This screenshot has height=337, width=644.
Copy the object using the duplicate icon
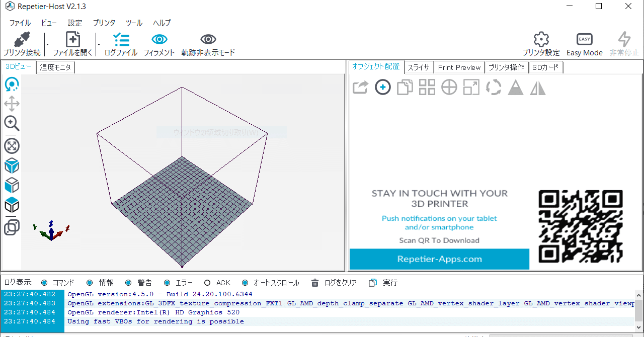pos(405,87)
